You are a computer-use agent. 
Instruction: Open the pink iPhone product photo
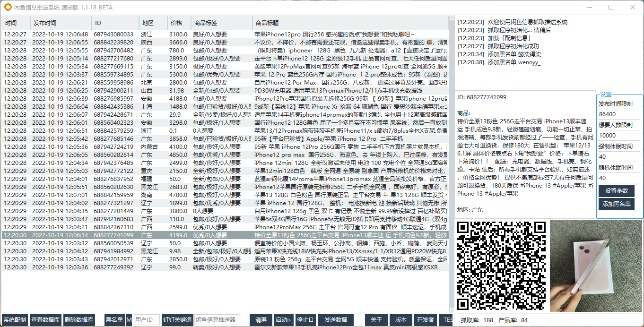[x=596, y=265]
